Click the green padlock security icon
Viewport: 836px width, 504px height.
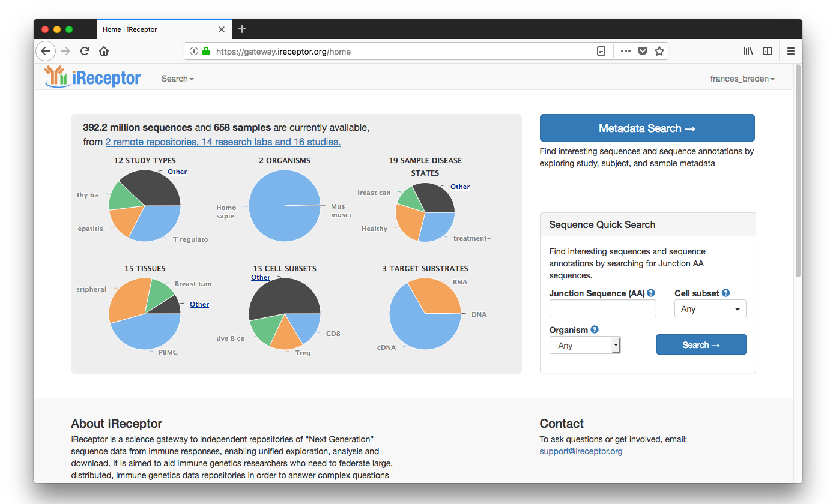(x=206, y=52)
